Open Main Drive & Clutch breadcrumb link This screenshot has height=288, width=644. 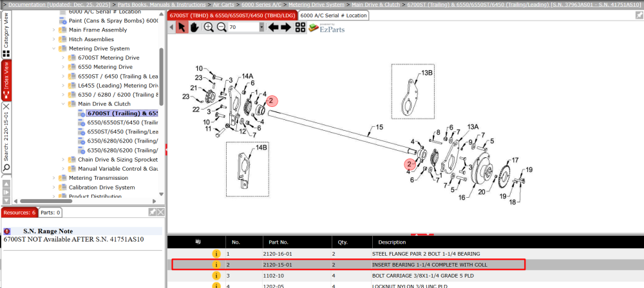tap(376, 4)
